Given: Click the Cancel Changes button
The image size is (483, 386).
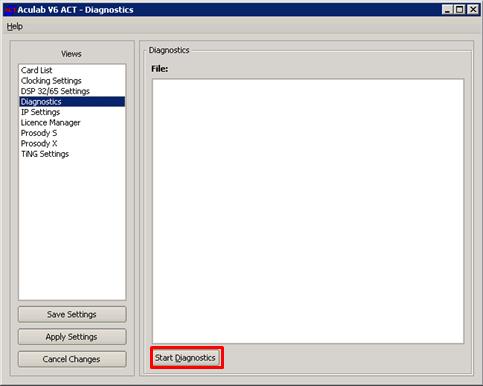Looking at the screenshot, I should 72,359.
